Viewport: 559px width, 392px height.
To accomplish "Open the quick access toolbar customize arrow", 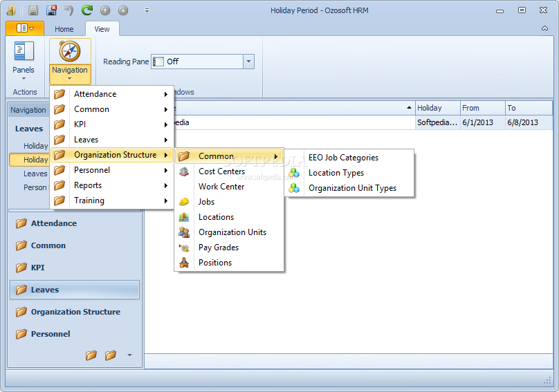I will click(147, 10).
